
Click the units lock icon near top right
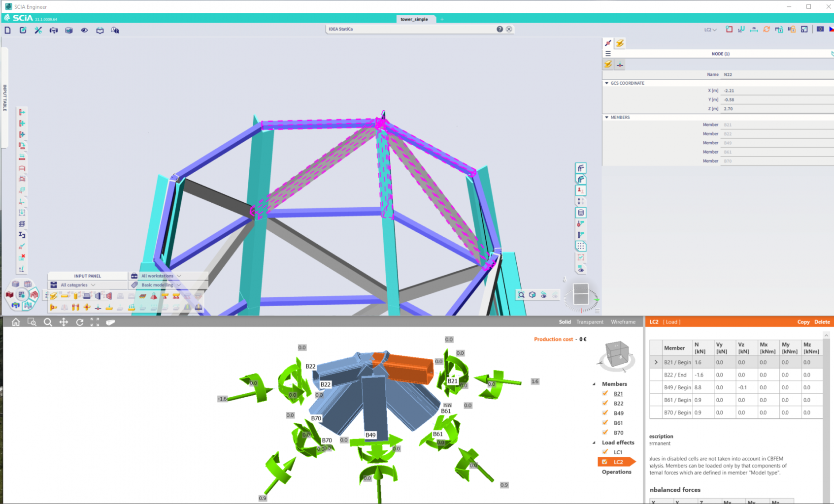tap(791, 30)
